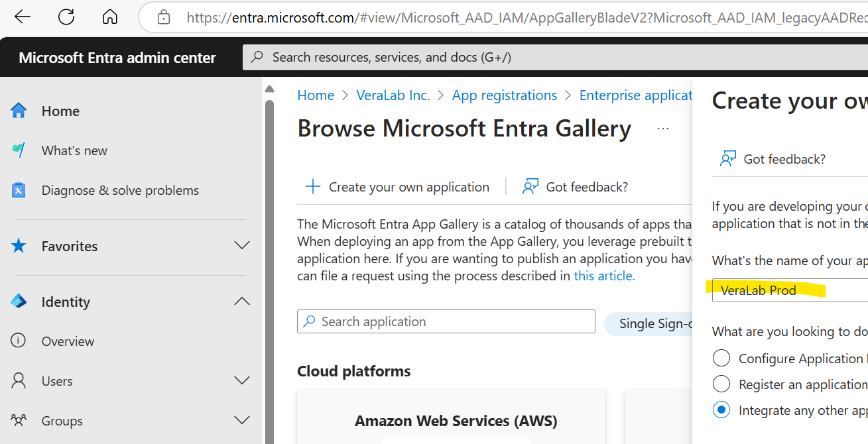The height and width of the screenshot is (444, 868).
Task: Expand the Users submenu chevron
Action: (x=242, y=381)
